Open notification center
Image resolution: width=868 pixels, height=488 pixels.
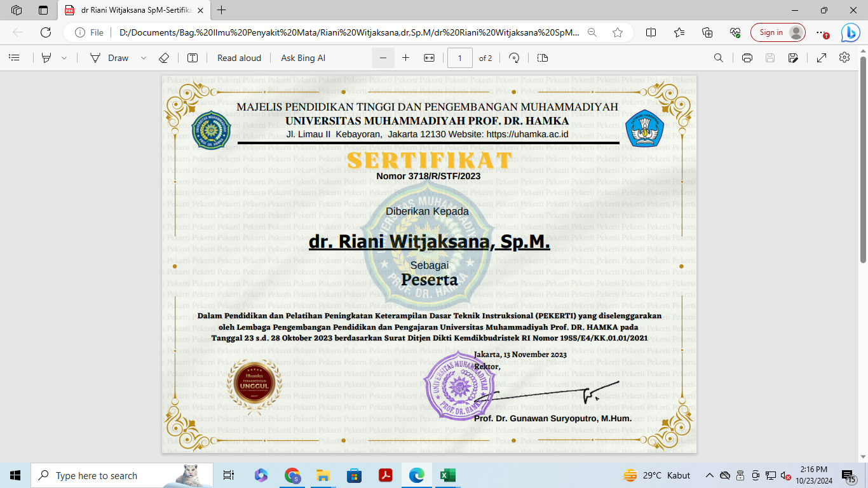[848, 475]
